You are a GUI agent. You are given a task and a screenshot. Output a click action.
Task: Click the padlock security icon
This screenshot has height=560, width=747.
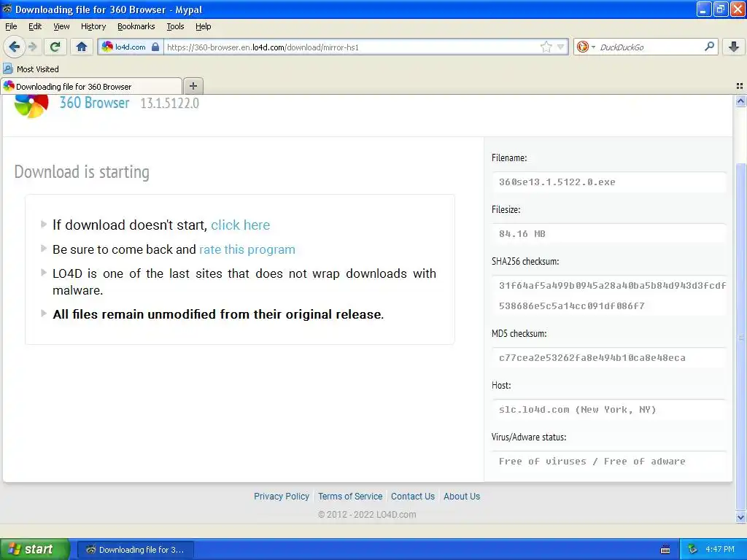coord(155,47)
